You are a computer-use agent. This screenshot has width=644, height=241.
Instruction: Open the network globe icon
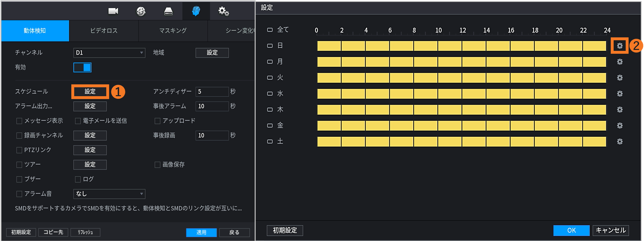click(x=141, y=11)
